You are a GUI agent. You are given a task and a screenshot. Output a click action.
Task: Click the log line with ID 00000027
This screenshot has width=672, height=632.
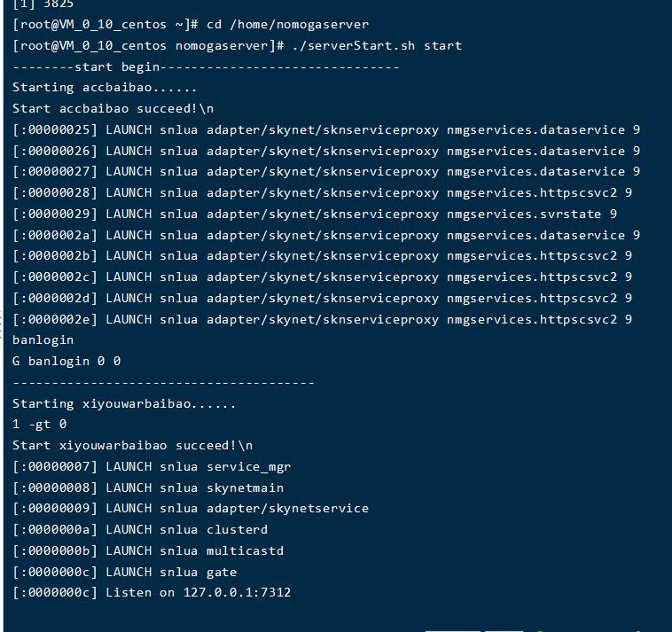[326, 171]
